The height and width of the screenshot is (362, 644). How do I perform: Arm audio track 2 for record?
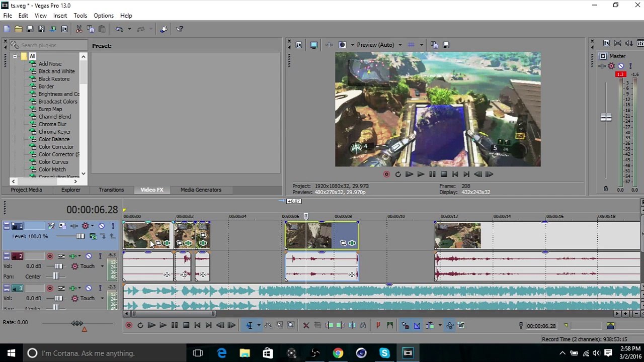point(50,256)
